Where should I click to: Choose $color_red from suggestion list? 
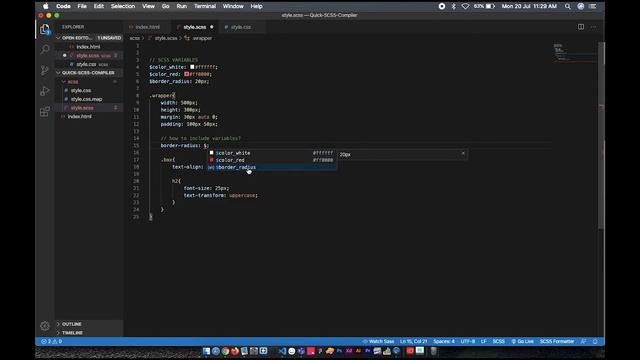point(272,160)
